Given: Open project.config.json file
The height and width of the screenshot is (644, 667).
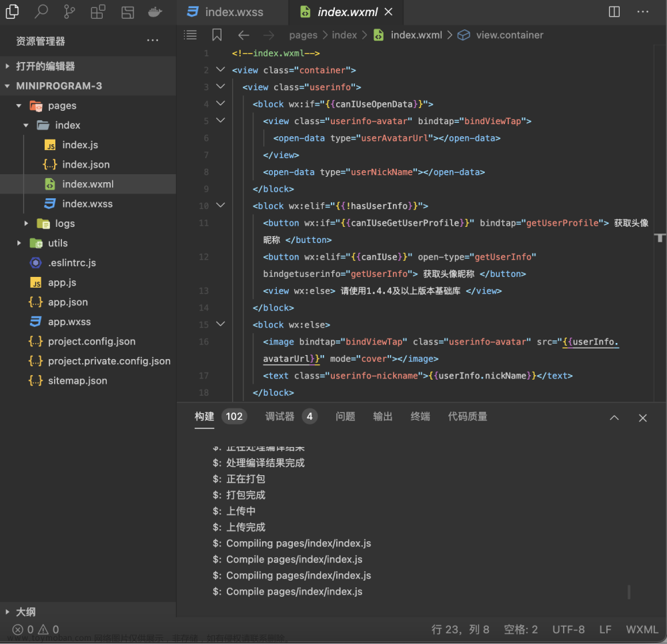Looking at the screenshot, I should (x=87, y=341).
